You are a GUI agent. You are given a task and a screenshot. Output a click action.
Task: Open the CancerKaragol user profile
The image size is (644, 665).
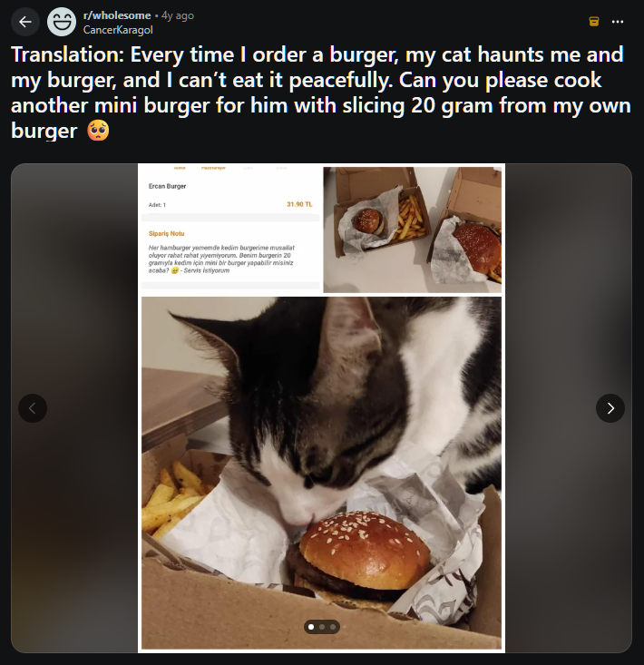[118, 30]
